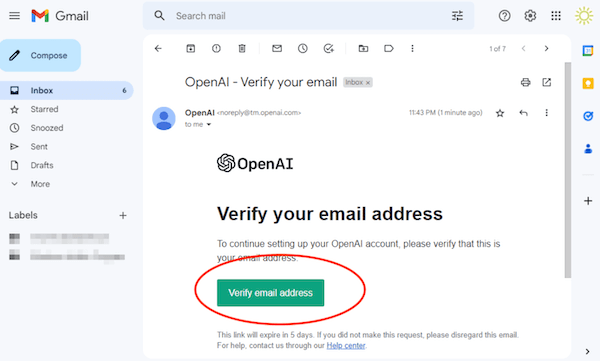Mark the email as unread
Viewport: 600px width, 361px height.
[277, 49]
